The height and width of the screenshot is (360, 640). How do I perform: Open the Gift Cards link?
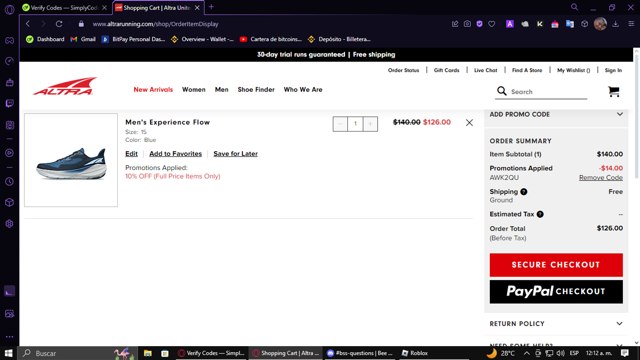(x=447, y=70)
